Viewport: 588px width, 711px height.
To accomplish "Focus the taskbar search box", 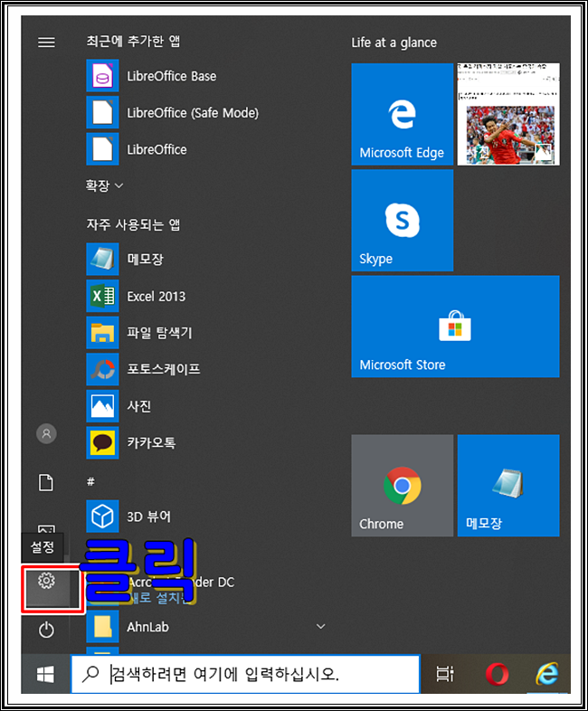I will coord(246,674).
